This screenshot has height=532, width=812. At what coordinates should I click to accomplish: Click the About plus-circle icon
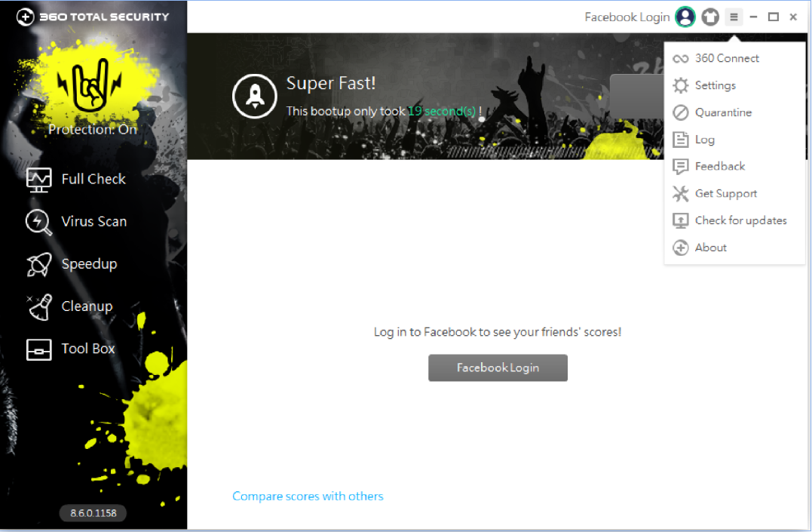(x=681, y=248)
